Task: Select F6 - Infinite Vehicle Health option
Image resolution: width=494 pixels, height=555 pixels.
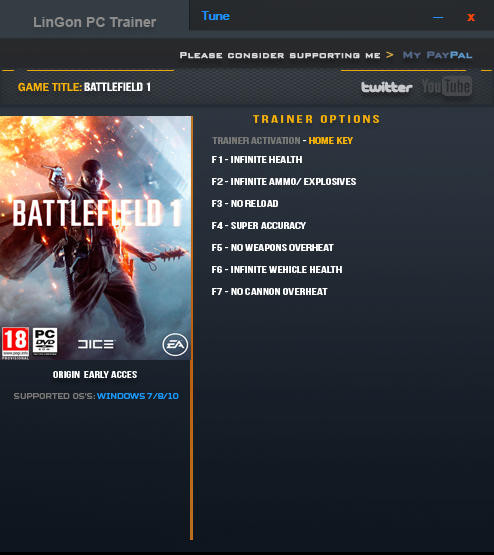Action: [x=277, y=269]
